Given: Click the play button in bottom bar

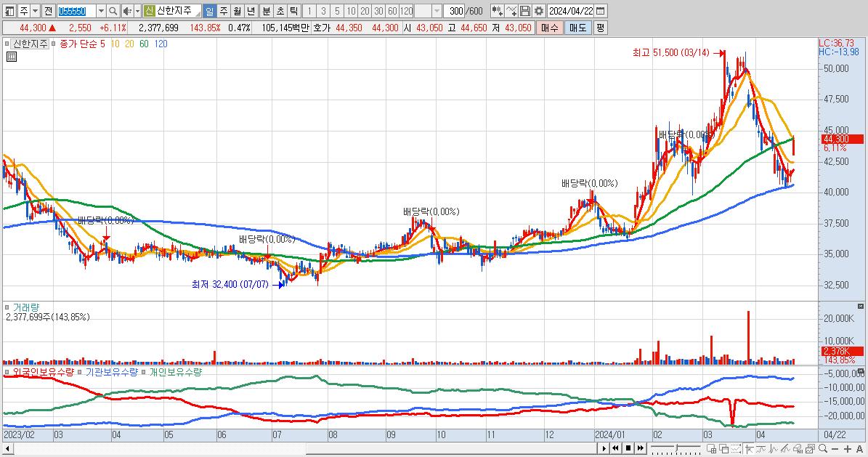Looking at the screenshot, I should coord(604,448).
